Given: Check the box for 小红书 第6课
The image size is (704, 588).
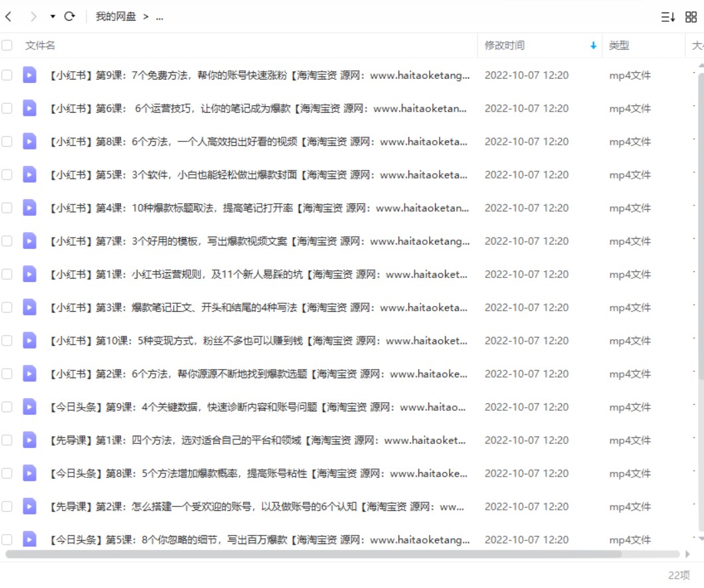Looking at the screenshot, I should point(7,108).
